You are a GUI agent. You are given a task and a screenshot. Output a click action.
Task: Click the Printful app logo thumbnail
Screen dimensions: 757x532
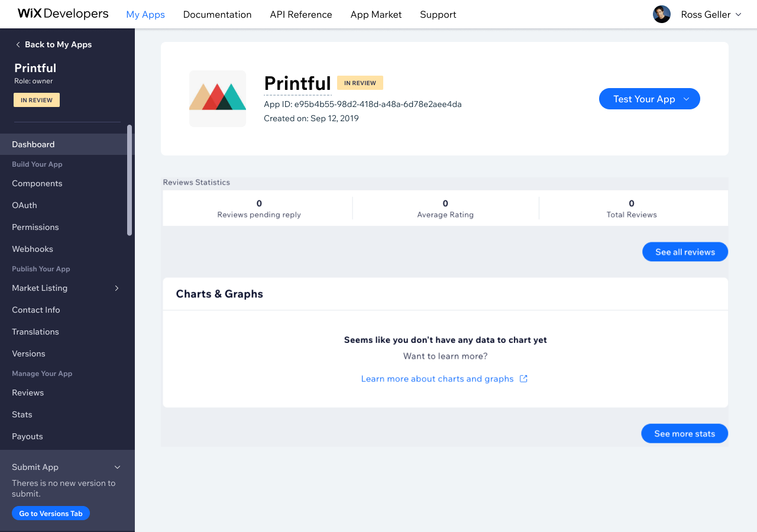coord(218,99)
